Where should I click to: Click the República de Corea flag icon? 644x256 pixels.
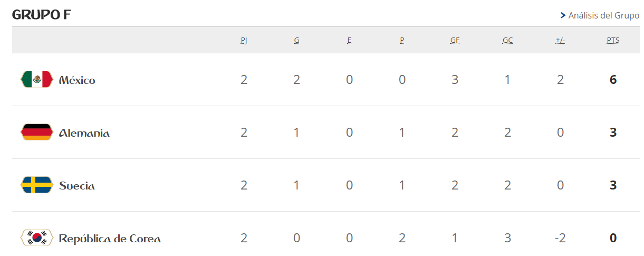click(x=37, y=238)
